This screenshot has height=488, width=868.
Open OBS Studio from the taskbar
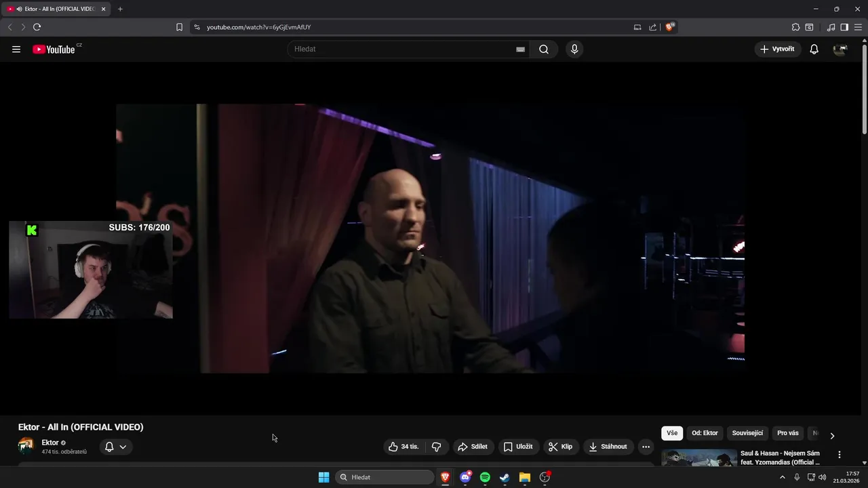pos(545,477)
